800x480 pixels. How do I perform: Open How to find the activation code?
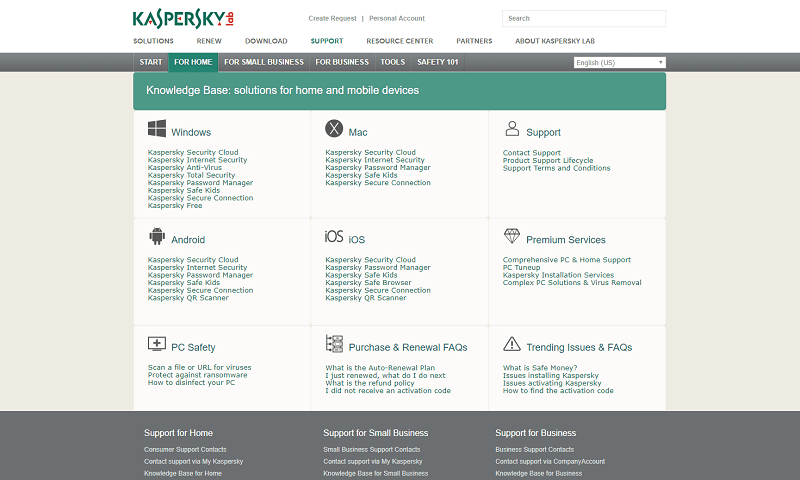click(x=558, y=391)
